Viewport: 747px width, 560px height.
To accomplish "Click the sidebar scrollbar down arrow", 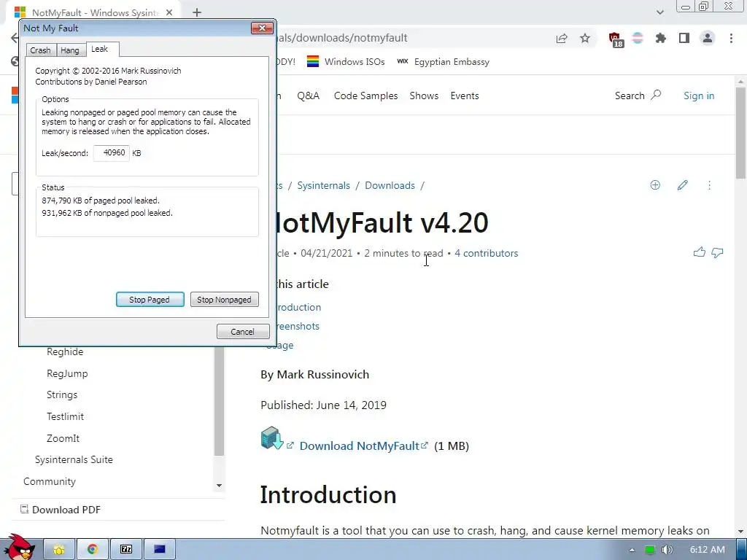I will [219, 486].
